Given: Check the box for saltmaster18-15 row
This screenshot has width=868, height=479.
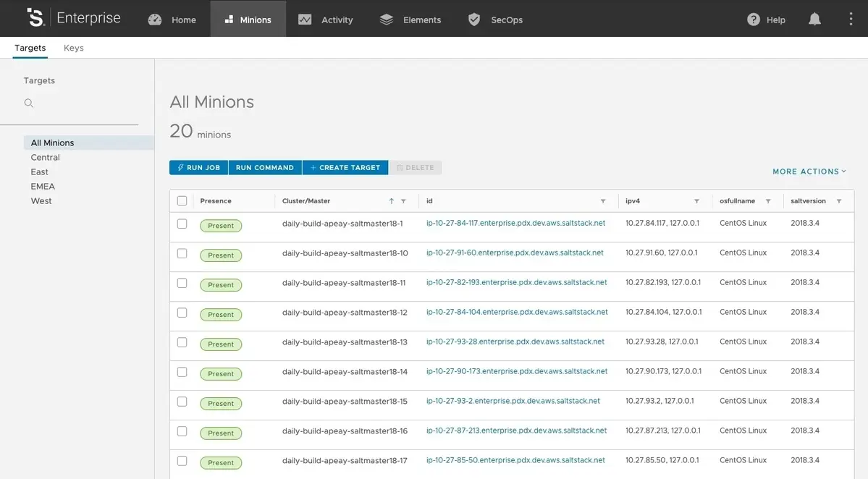Looking at the screenshot, I should tap(182, 402).
